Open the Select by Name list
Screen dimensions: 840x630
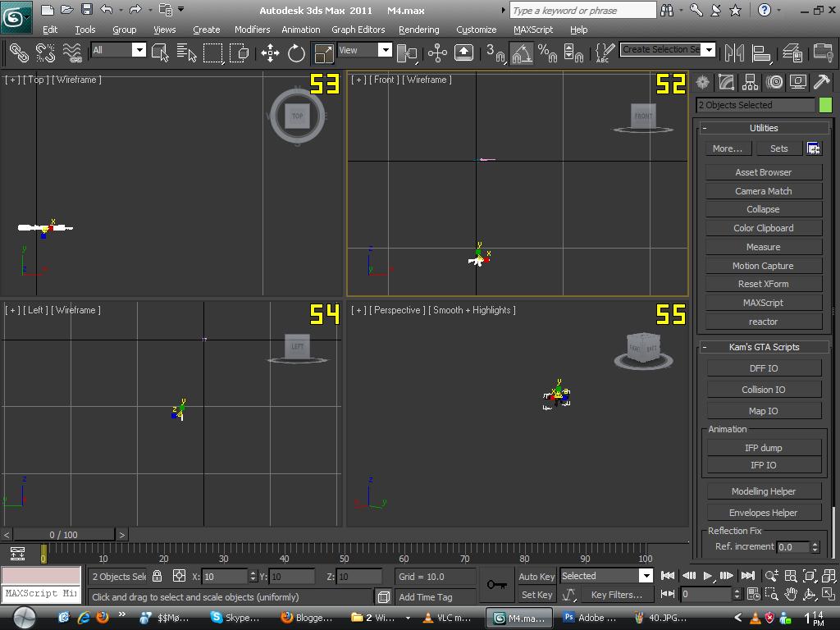click(x=186, y=52)
